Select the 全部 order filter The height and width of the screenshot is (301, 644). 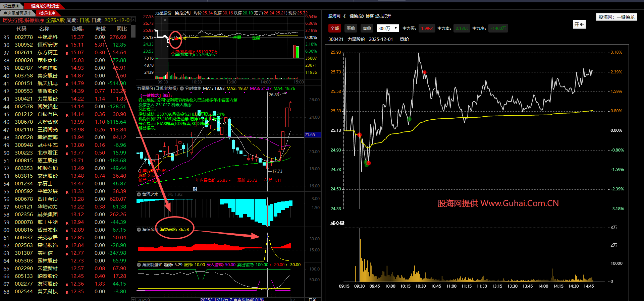tap(334, 28)
